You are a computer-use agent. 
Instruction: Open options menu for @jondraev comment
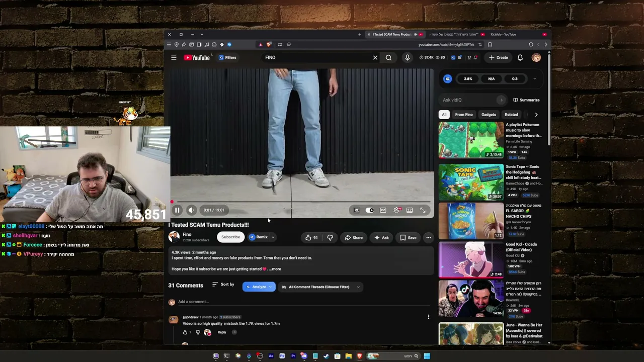(429, 317)
